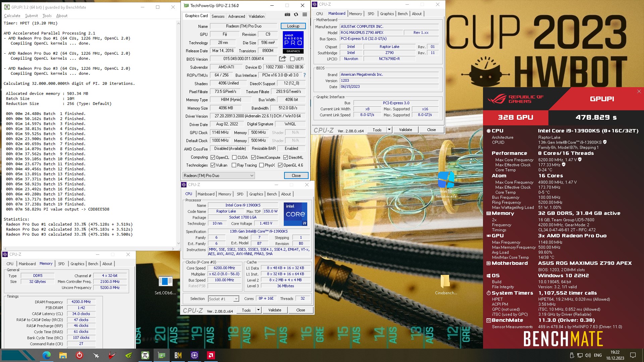Open File Explorer from the taskbar
The width and height of the screenshot is (644, 362).
click(x=63, y=355)
